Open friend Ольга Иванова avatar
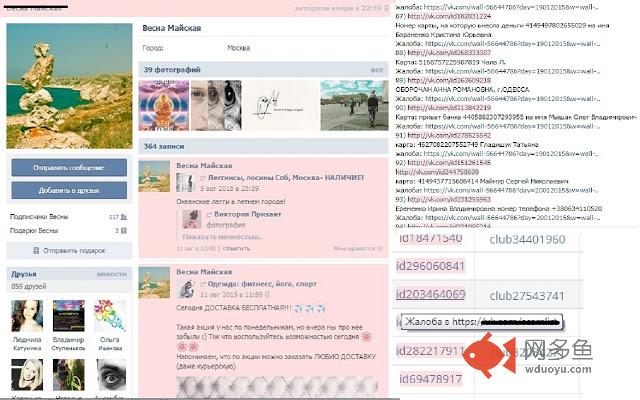Image resolution: width=640 pixels, height=400 pixels. coord(110,316)
